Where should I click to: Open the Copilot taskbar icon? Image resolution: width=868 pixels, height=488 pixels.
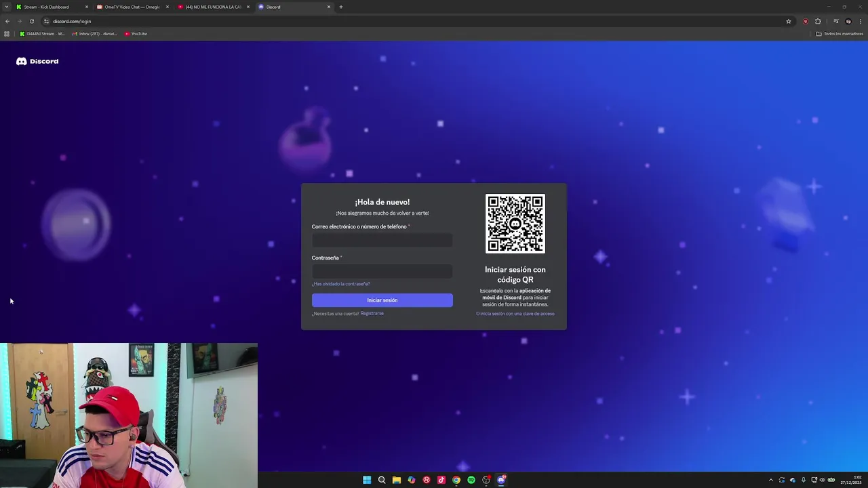[x=412, y=480]
